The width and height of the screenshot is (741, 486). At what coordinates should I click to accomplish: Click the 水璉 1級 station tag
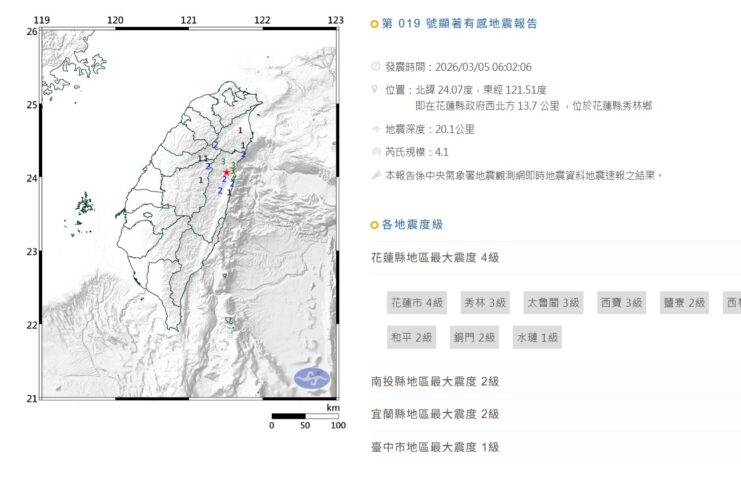[x=537, y=337]
